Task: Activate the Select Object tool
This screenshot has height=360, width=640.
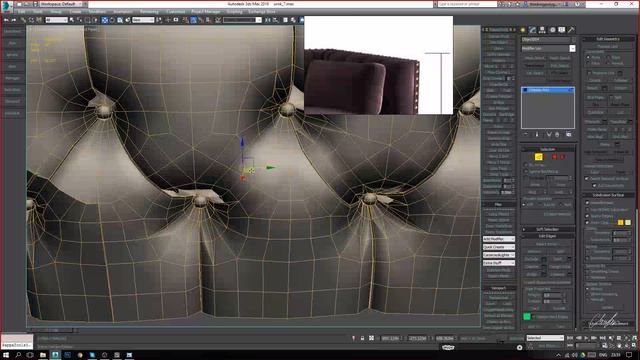Action: coord(72,20)
